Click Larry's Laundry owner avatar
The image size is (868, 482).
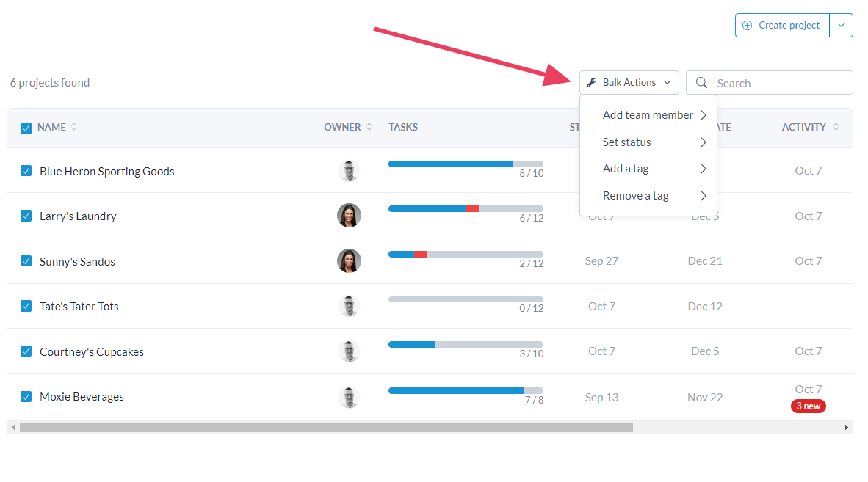tap(349, 216)
